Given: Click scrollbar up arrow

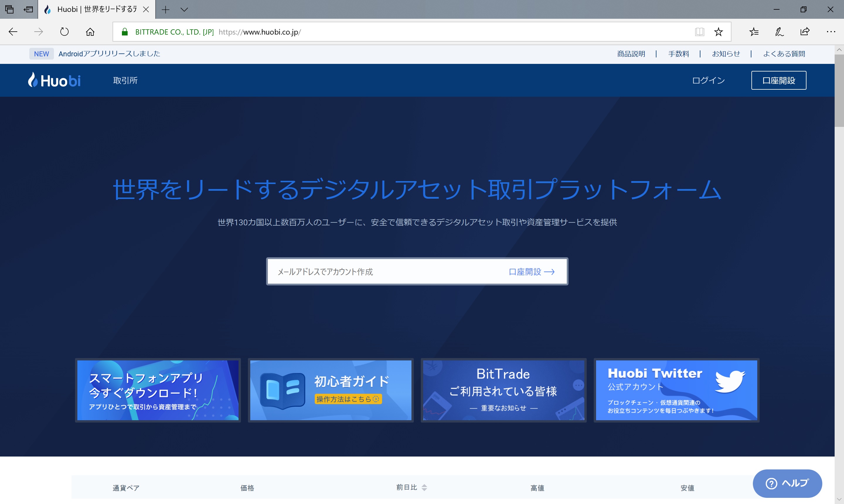Looking at the screenshot, I should (x=839, y=50).
